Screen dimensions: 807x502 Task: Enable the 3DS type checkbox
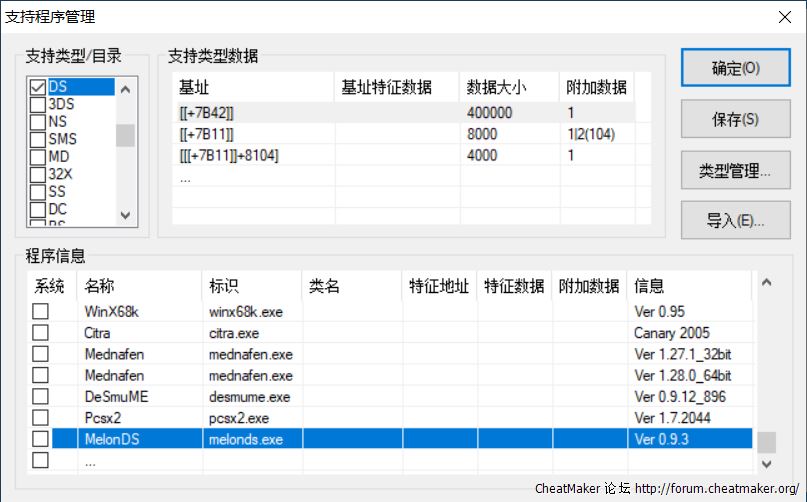[38, 105]
